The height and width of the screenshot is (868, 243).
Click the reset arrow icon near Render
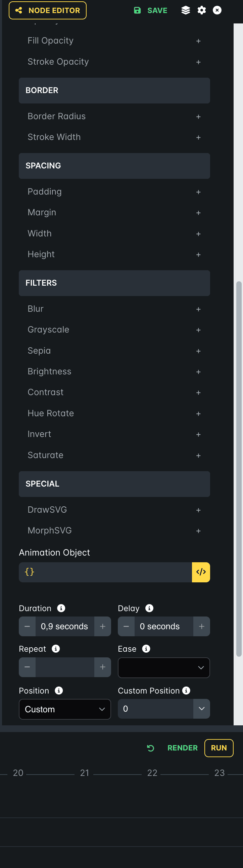[x=150, y=748]
